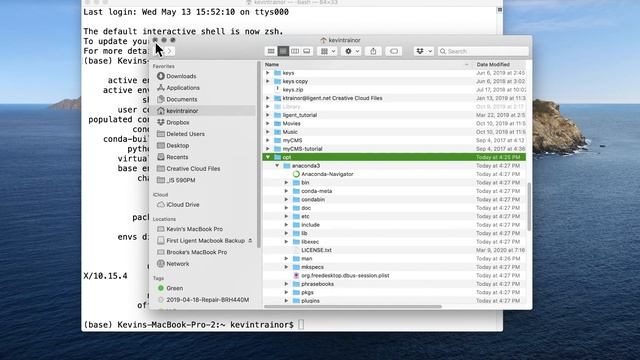Open the Dropbox toolbar menu

pyautogui.click(x=423, y=51)
